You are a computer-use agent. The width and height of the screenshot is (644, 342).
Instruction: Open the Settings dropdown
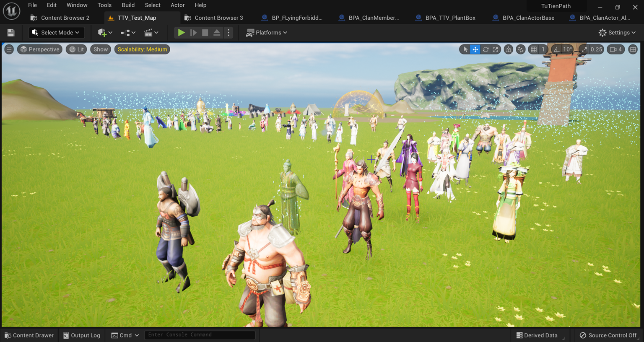click(617, 33)
